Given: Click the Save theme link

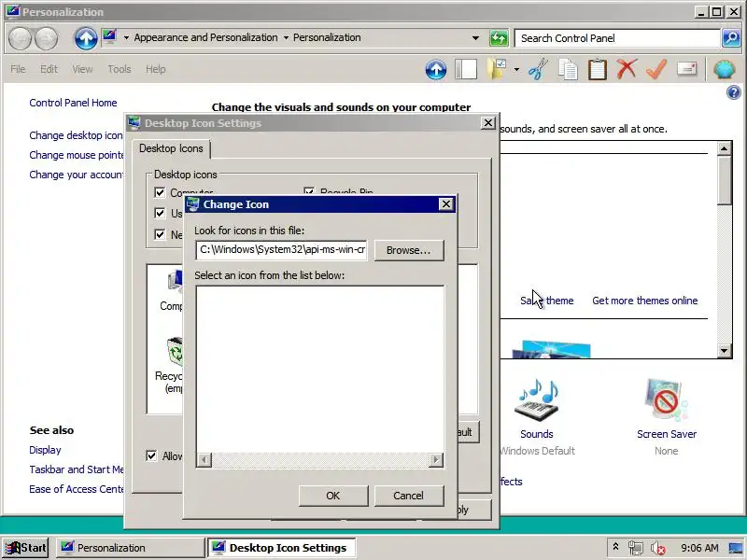Looking at the screenshot, I should coord(547,301).
